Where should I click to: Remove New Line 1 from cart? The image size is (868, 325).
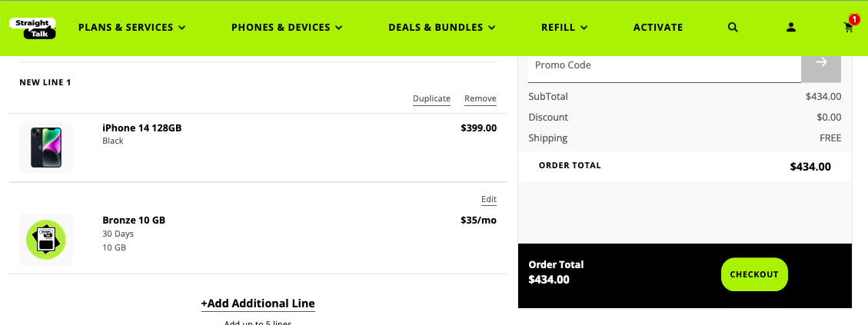(481, 98)
